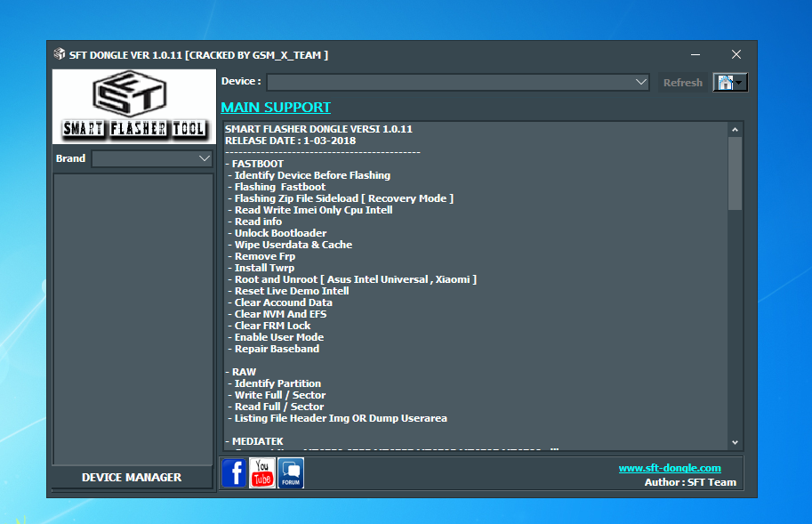This screenshot has height=524, width=812.
Task: Click 'SMART FLASHER DONGLE VERSI 1.0.11' line
Action: point(318,130)
